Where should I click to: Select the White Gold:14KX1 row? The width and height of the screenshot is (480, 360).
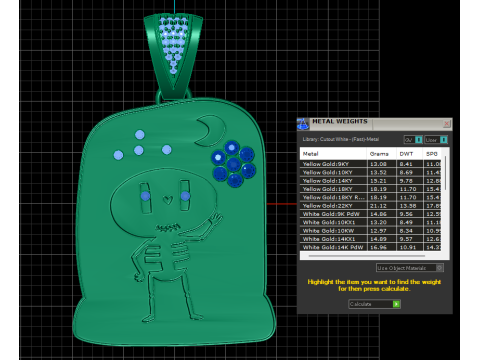coord(370,239)
